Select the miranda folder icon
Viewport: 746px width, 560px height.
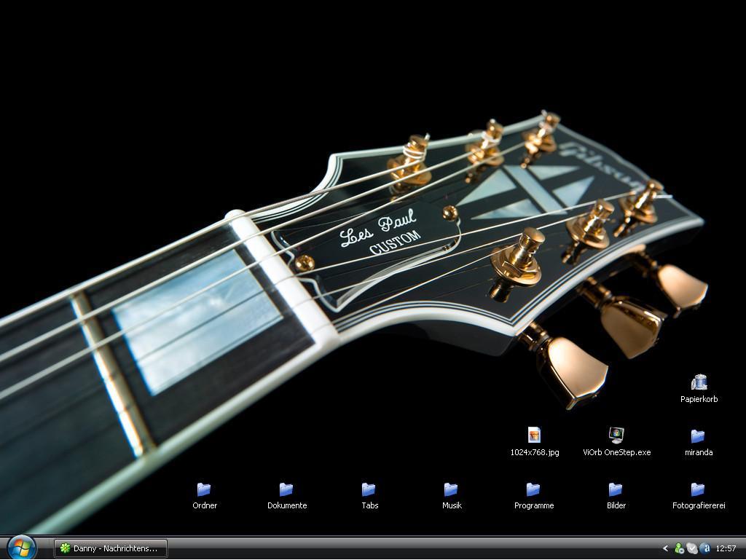point(698,436)
